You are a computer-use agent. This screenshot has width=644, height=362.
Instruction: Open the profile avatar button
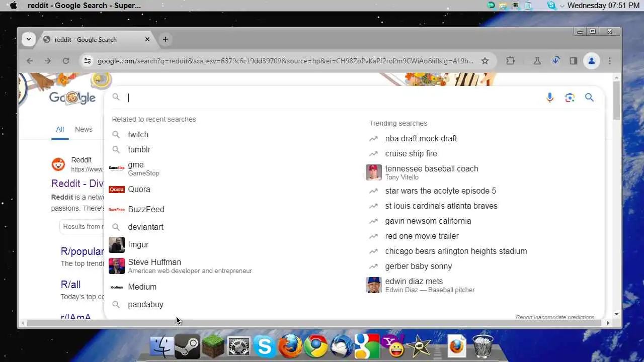pyautogui.click(x=592, y=61)
